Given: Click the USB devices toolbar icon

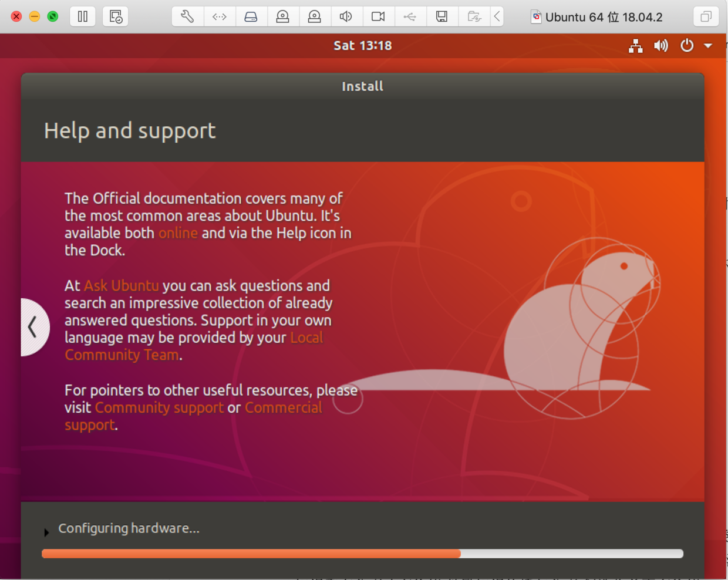Looking at the screenshot, I should click(x=410, y=16).
